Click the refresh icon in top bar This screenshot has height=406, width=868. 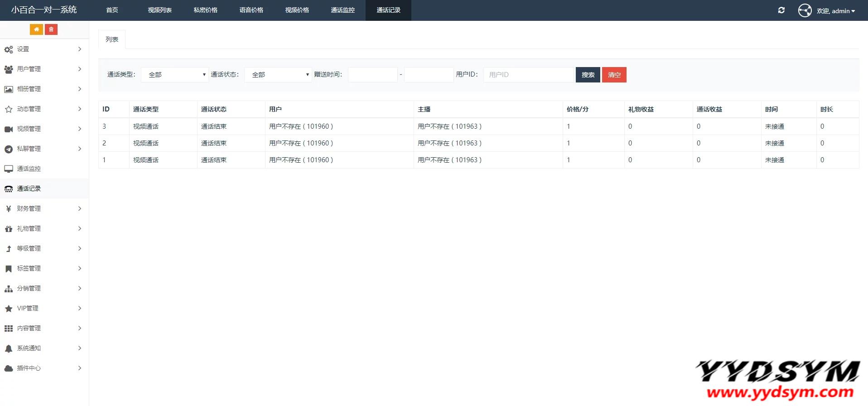point(781,10)
